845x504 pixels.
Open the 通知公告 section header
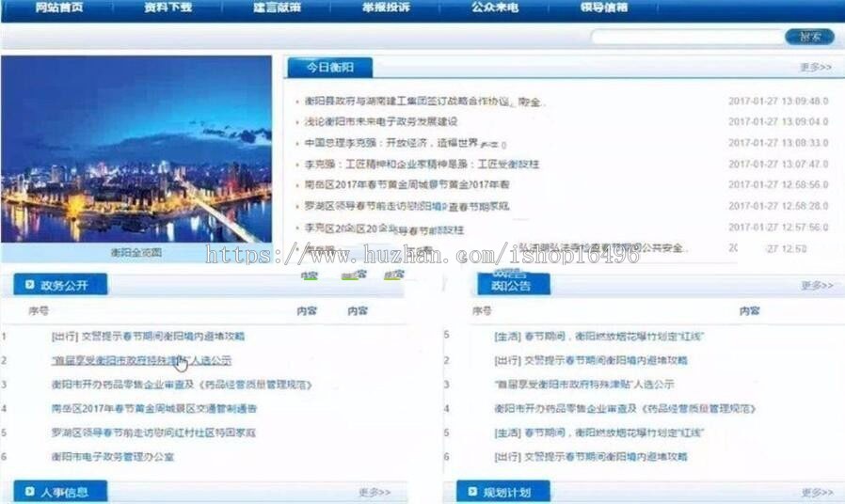pyautogui.click(x=514, y=284)
